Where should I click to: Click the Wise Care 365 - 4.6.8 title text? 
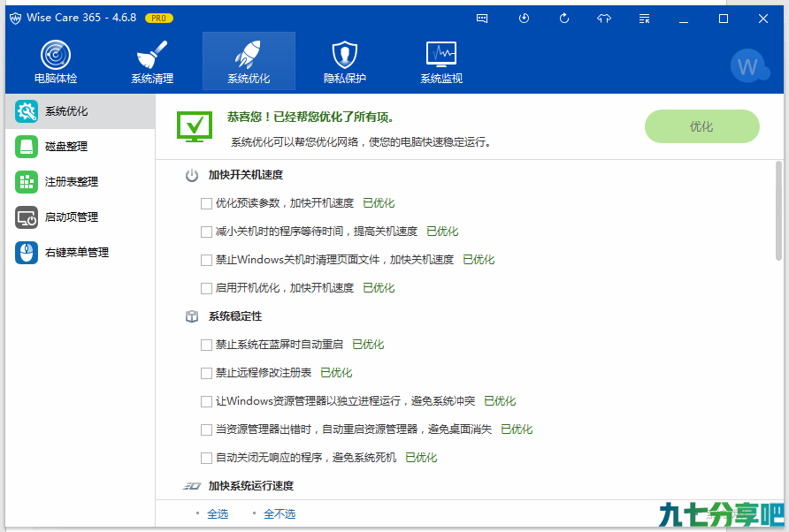tap(81, 18)
